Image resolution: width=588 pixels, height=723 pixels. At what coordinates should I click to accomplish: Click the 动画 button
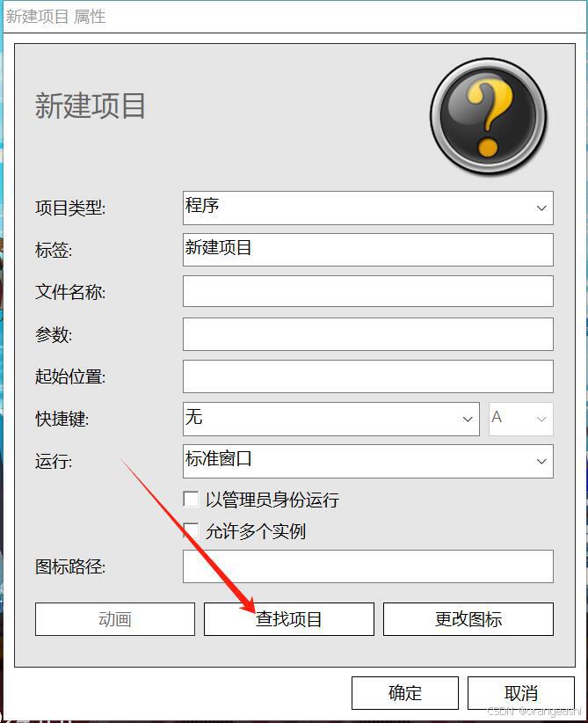115,619
